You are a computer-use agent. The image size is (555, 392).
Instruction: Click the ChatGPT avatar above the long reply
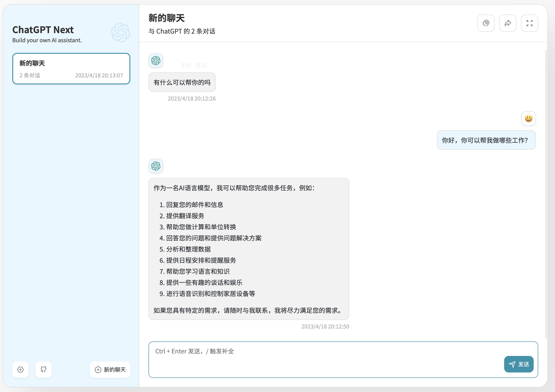tap(156, 166)
